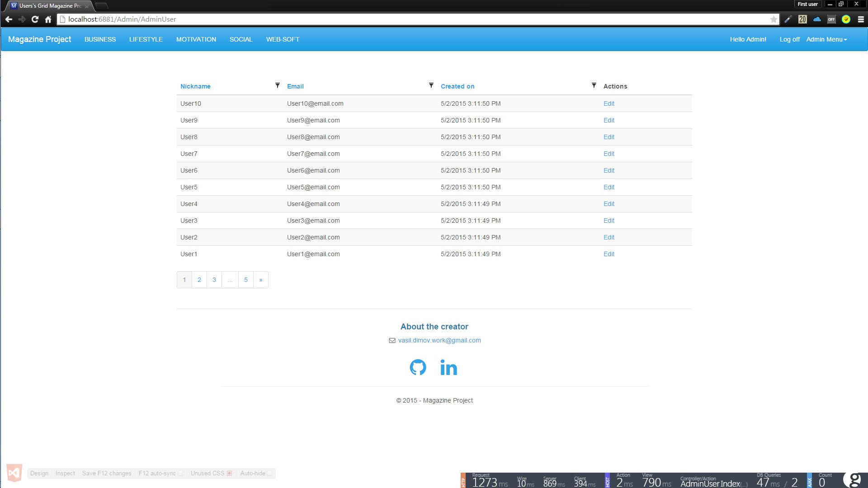Open the LIFESTYLE menu item
The width and height of the screenshot is (868, 488).
pyautogui.click(x=146, y=39)
